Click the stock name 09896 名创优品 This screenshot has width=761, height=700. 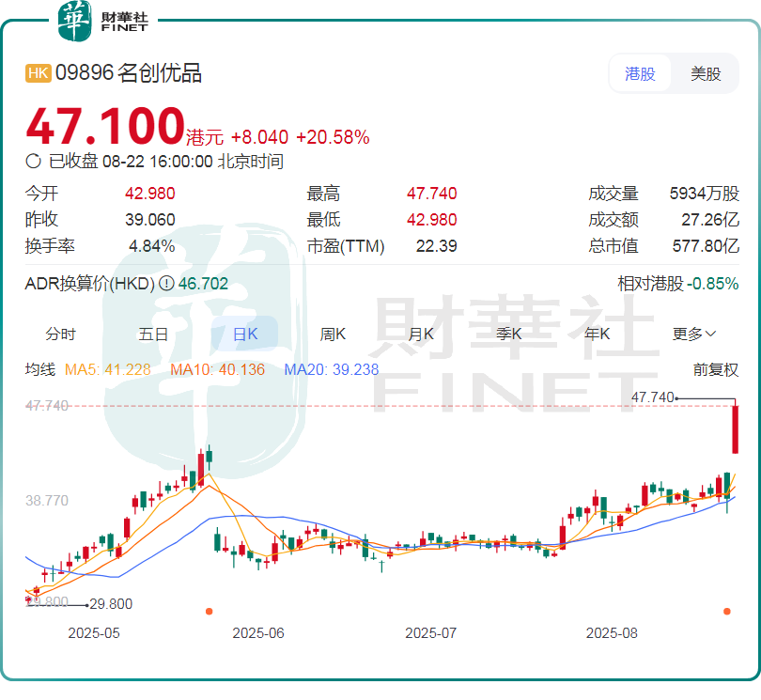coord(129,73)
